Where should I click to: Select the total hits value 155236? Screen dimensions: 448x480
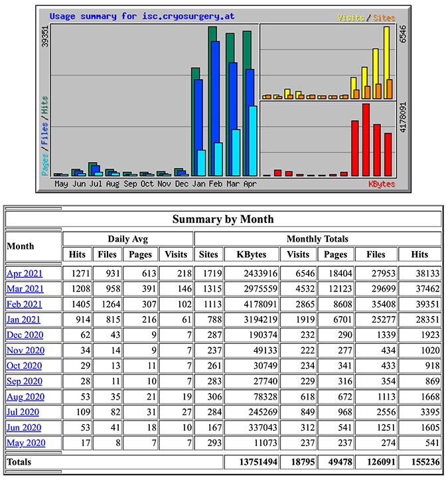click(x=419, y=461)
